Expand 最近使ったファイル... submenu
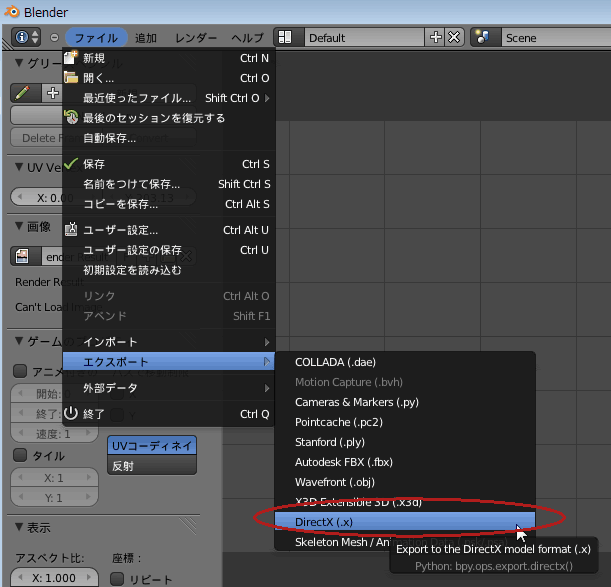The image size is (611, 587). (x=168, y=98)
